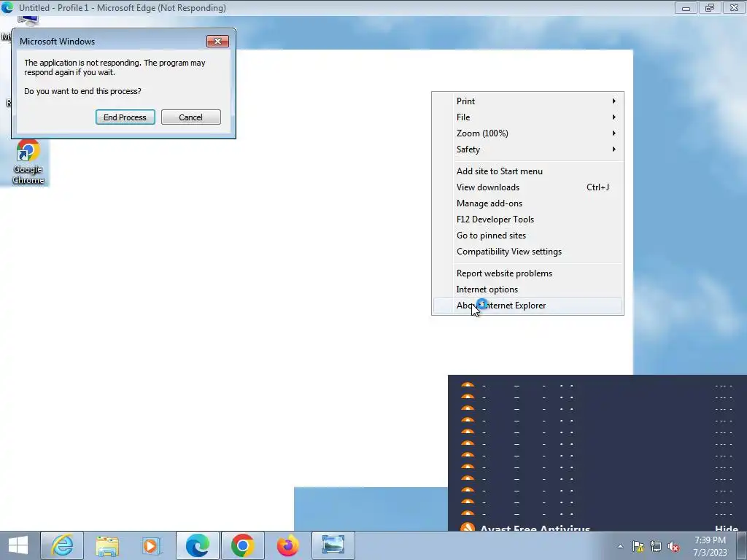This screenshot has height=560, width=747.
Task: Open F12 Developer Tools
Action: [x=527, y=219]
